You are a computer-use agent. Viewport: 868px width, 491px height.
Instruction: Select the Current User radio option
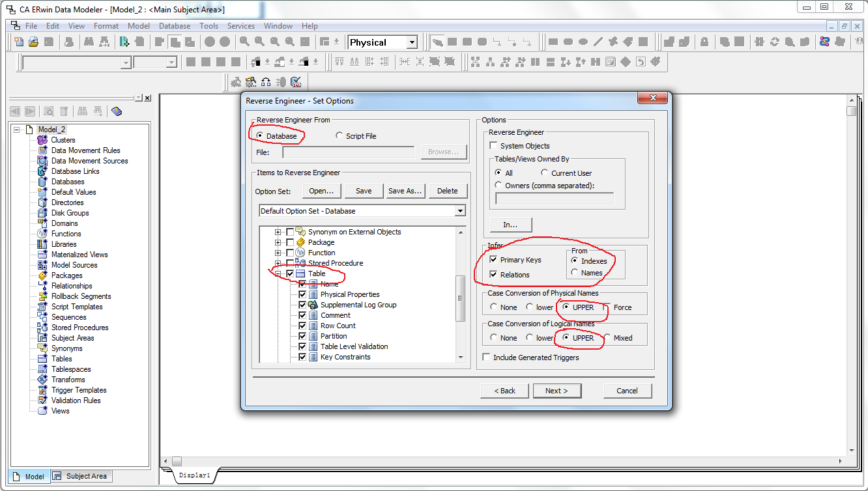click(545, 173)
